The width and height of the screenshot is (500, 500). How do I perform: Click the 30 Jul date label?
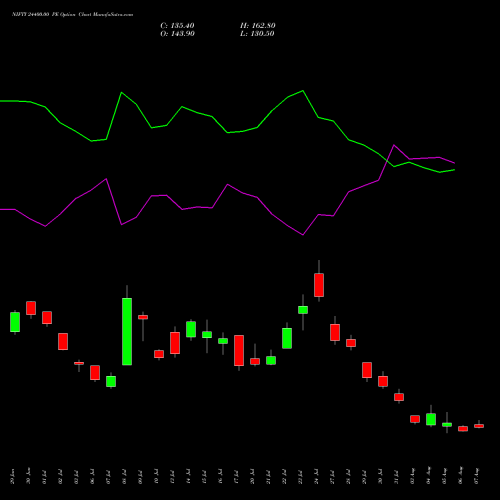(x=381, y=477)
